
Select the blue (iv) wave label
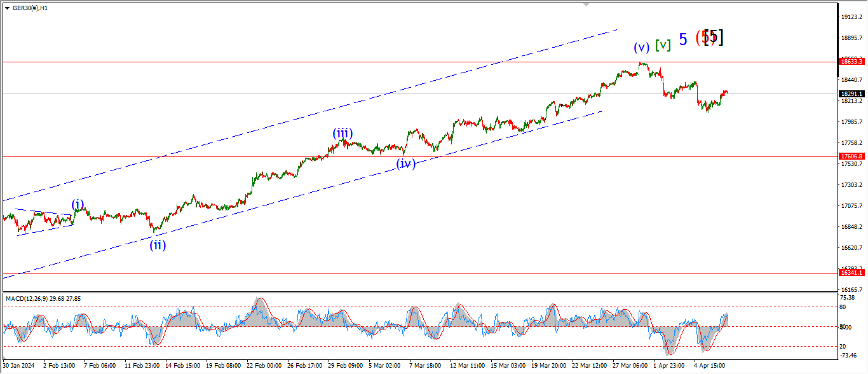(406, 163)
